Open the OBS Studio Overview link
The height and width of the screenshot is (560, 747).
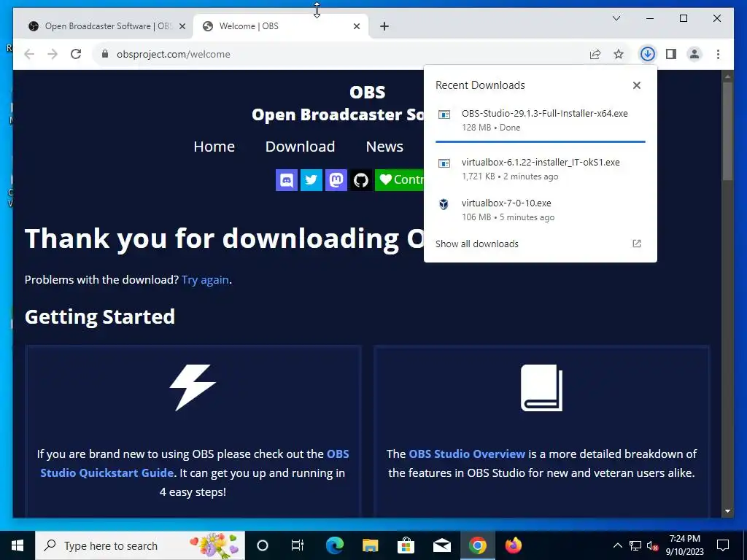[x=467, y=454]
